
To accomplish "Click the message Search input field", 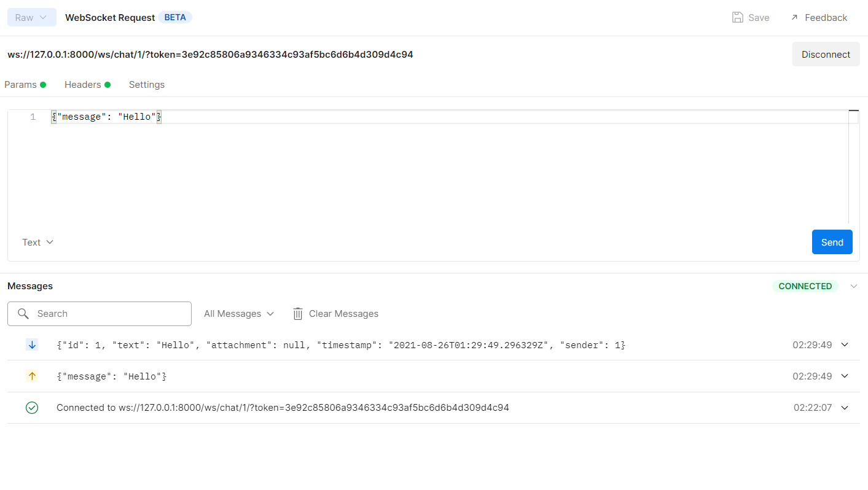I will click(100, 314).
